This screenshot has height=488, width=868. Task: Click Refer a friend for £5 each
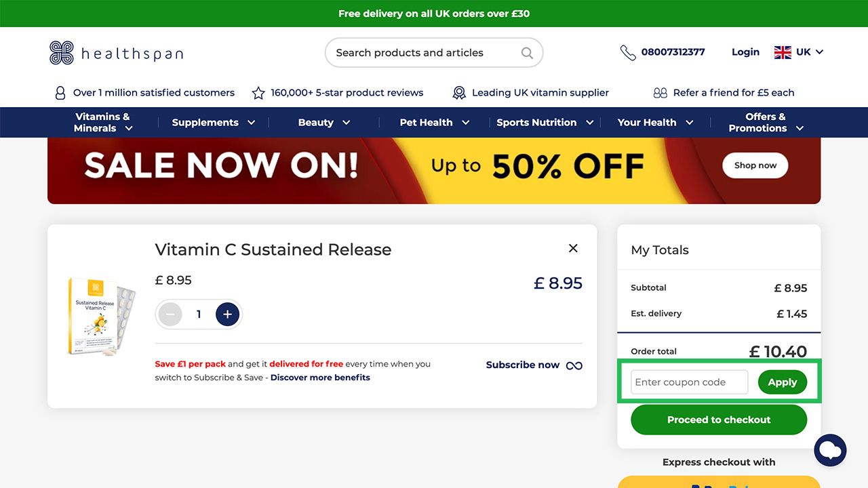pos(734,93)
